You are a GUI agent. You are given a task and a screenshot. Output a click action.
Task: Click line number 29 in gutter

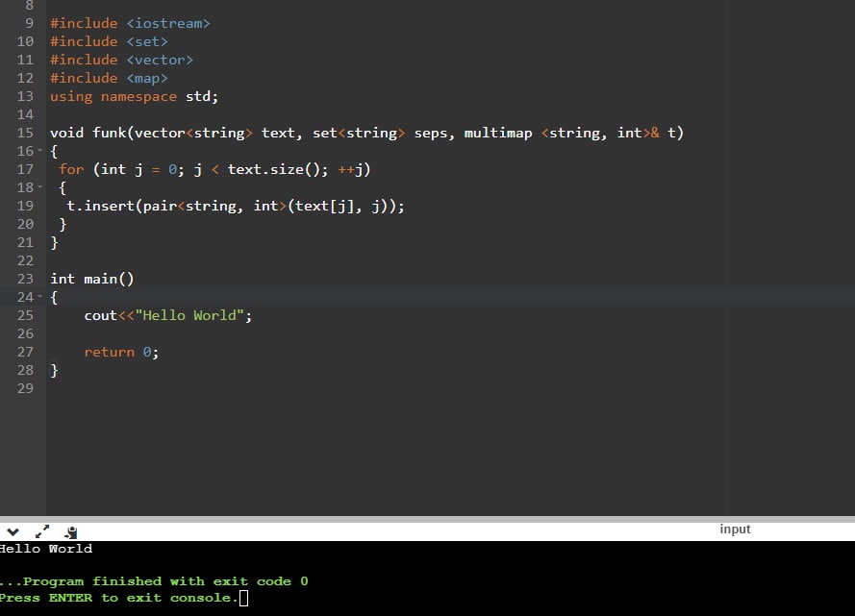pos(25,388)
